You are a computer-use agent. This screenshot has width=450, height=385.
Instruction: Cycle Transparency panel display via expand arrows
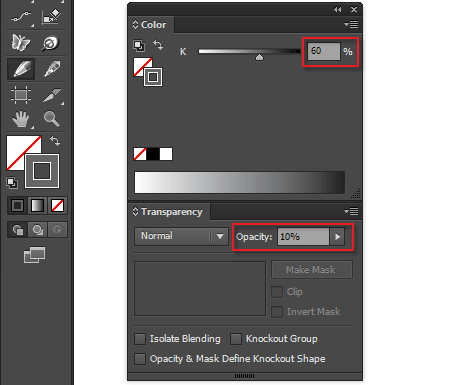click(x=135, y=211)
